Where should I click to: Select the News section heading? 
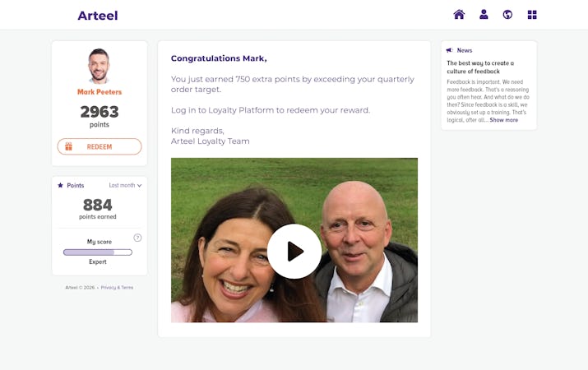coord(465,50)
